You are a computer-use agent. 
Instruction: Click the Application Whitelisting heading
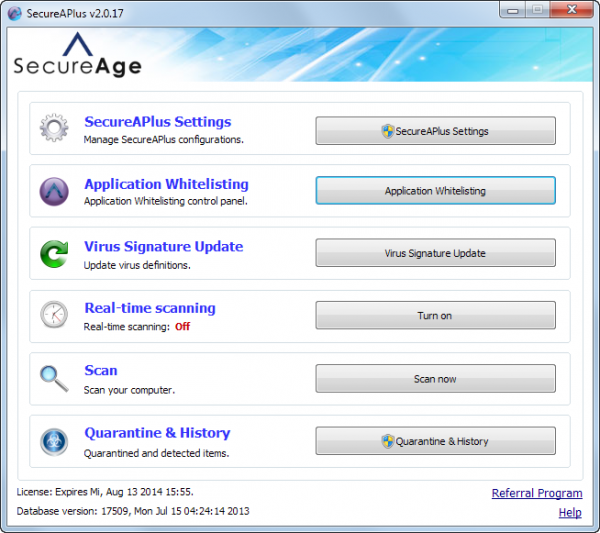point(166,184)
